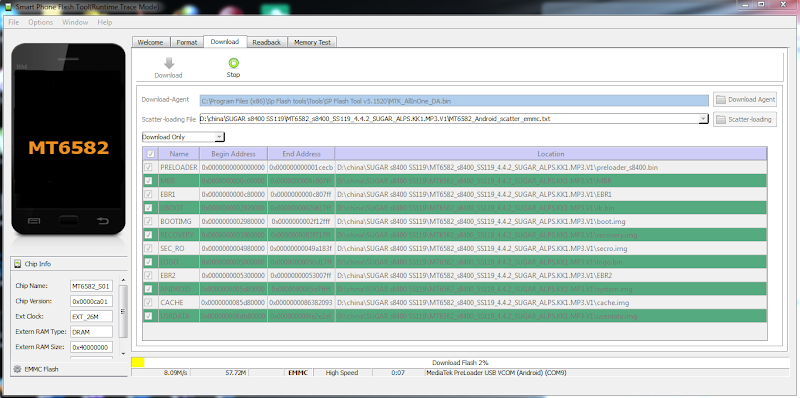Click the phone preview image showing MT6582
800x398 pixels.
click(x=68, y=139)
